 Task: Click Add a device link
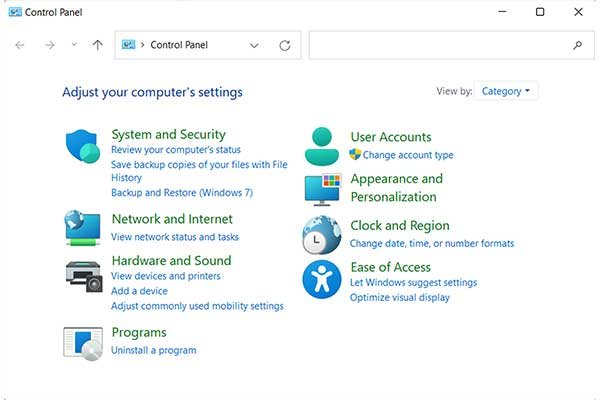point(139,291)
